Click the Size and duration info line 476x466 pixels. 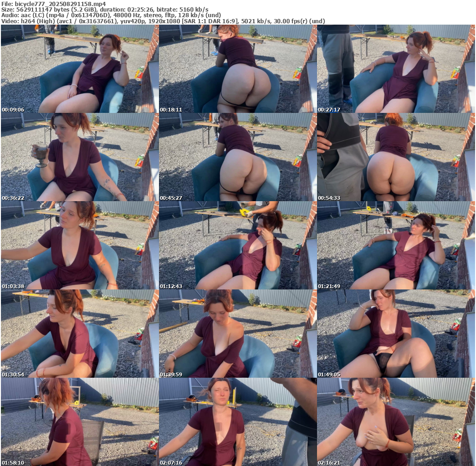click(105, 9)
